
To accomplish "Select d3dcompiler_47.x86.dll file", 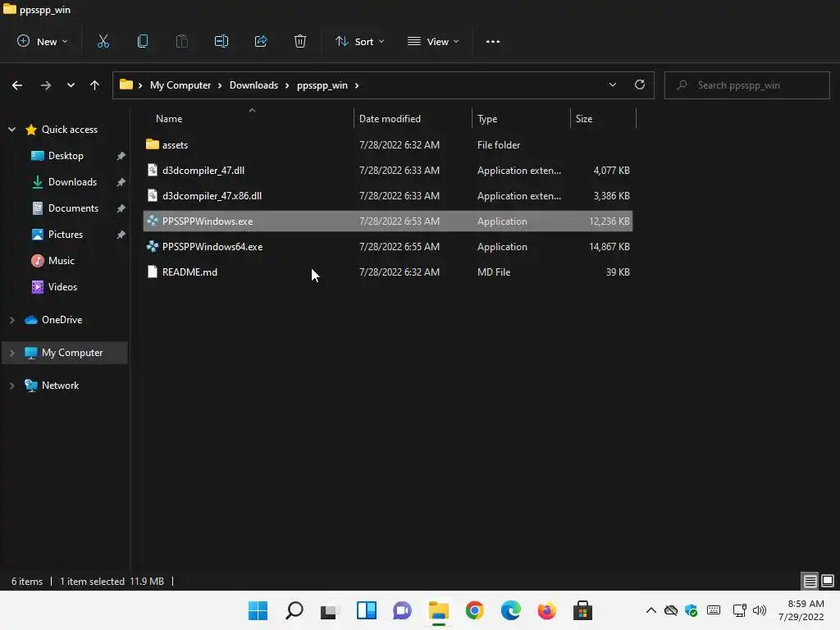I will pyautogui.click(x=388, y=195).
